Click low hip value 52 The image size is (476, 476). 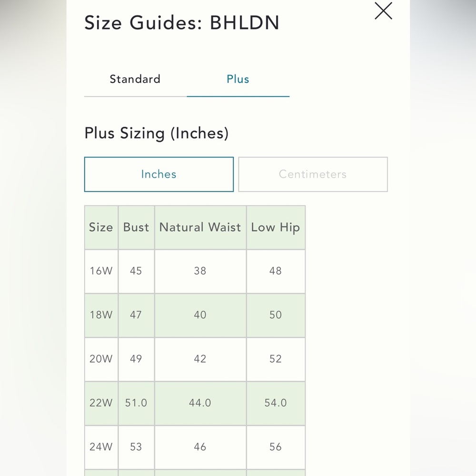point(276,359)
